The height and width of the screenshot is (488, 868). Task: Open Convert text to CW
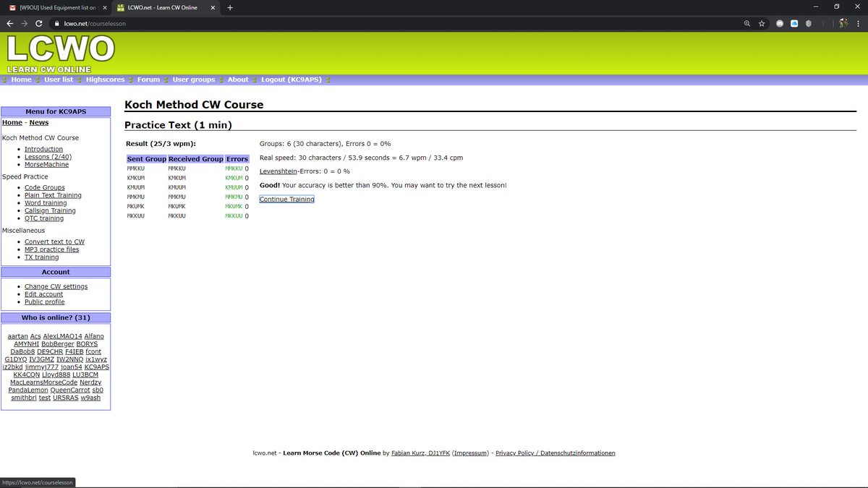click(x=54, y=241)
